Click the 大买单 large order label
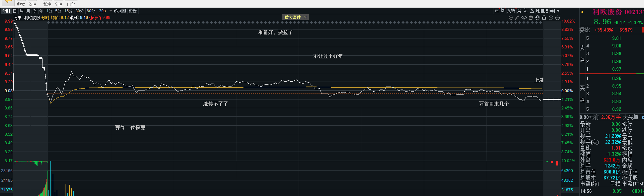 [630, 117]
